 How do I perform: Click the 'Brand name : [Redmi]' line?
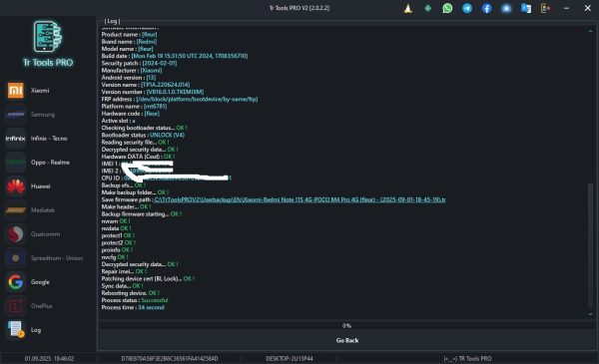tap(129, 42)
